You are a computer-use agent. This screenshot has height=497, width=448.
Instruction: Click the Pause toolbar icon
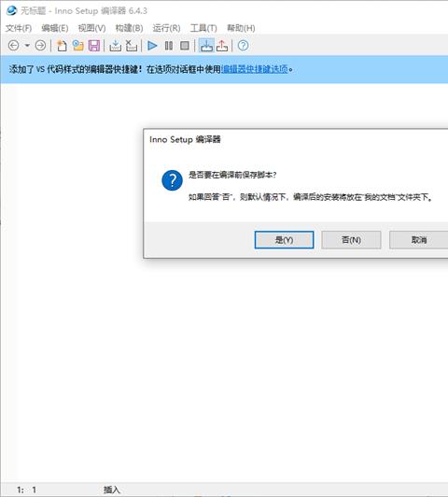[169, 46]
